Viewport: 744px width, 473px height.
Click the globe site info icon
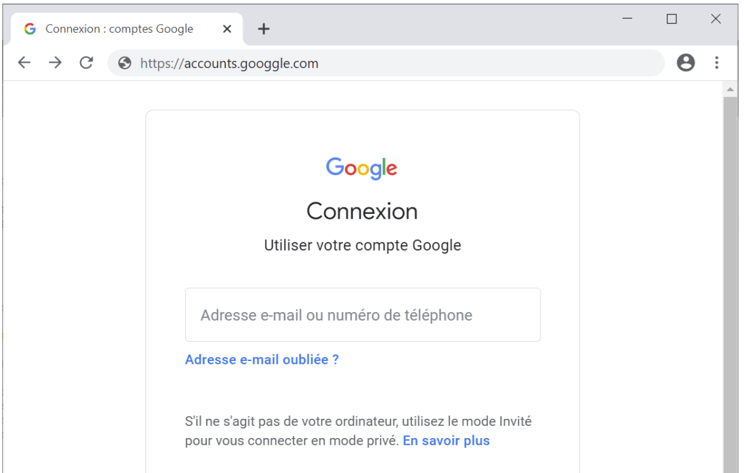125,63
